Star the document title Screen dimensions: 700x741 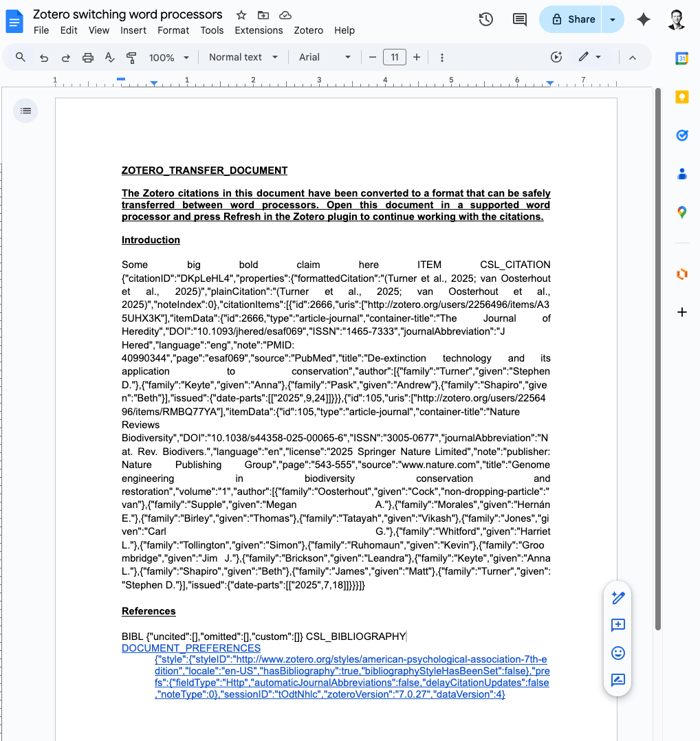click(x=241, y=15)
